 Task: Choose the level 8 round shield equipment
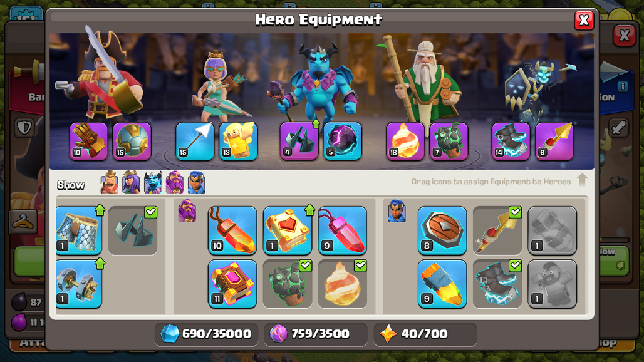[x=442, y=230]
